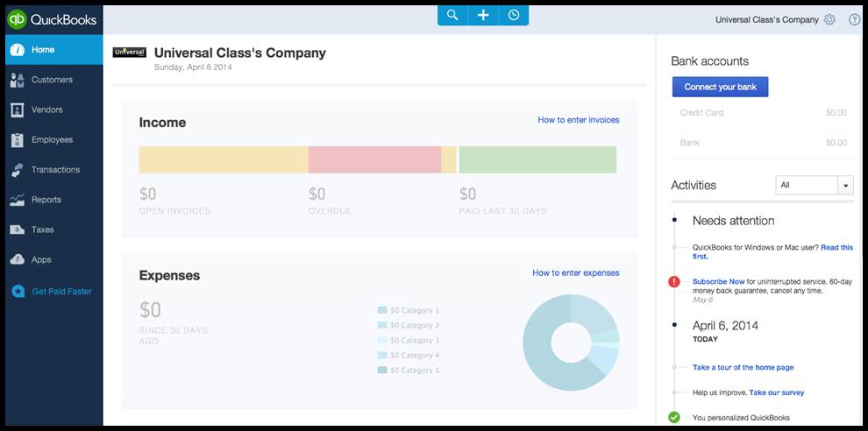Click the red alert exclamation icon

tap(673, 282)
